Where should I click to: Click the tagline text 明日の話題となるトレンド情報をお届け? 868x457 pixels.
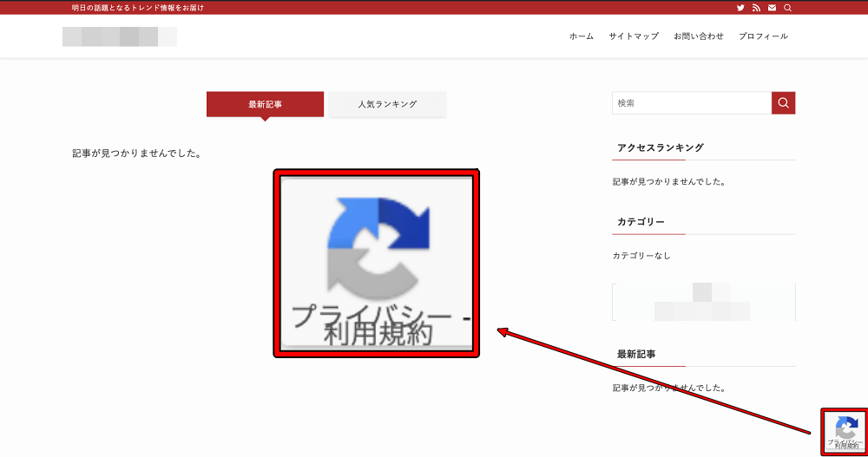point(138,8)
